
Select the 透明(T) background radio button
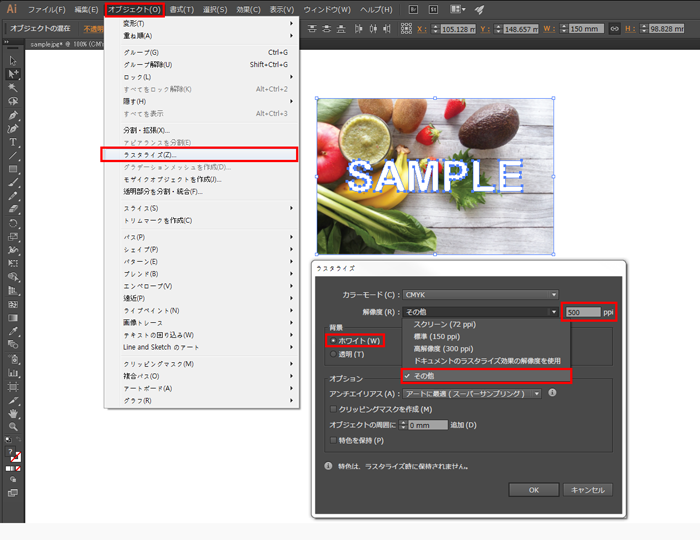pos(334,354)
